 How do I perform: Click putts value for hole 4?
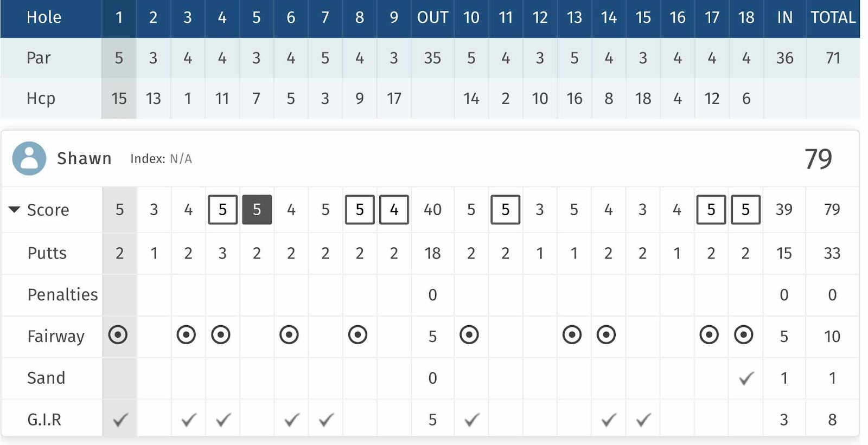tap(222, 253)
